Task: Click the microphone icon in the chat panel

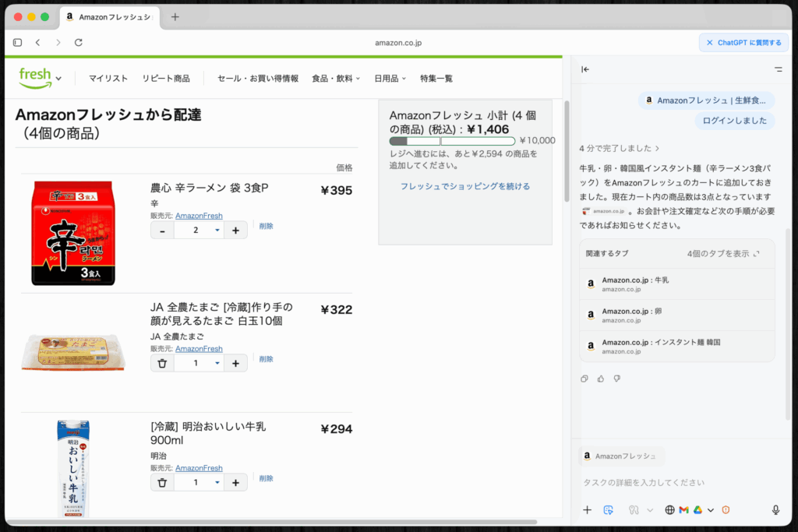Action: tap(775, 510)
